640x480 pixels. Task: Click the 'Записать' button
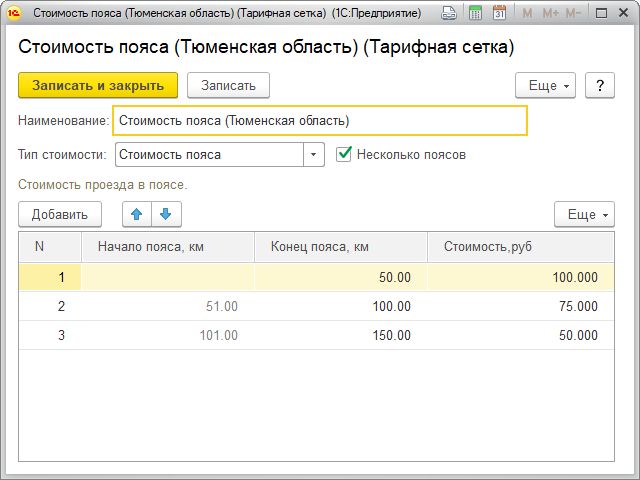pos(229,86)
